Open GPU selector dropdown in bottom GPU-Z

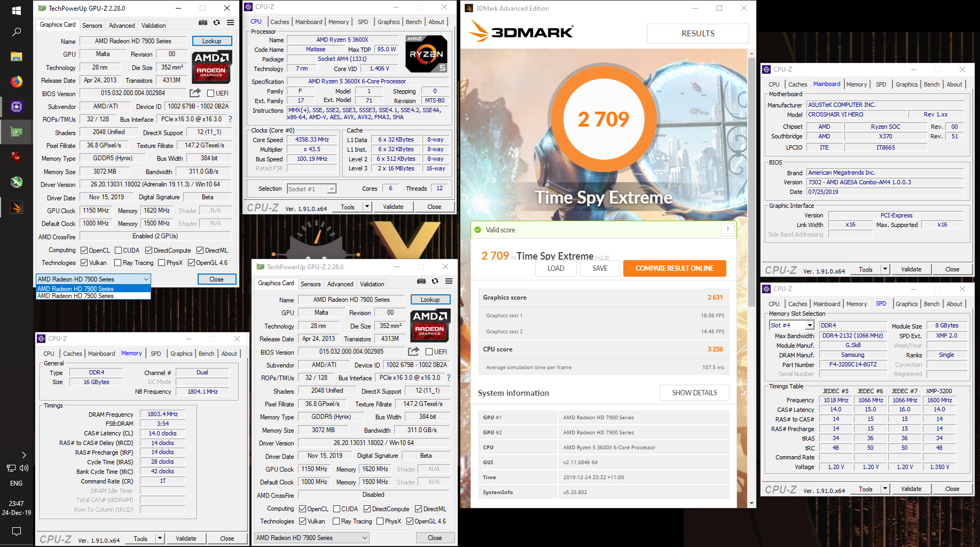coord(312,537)
